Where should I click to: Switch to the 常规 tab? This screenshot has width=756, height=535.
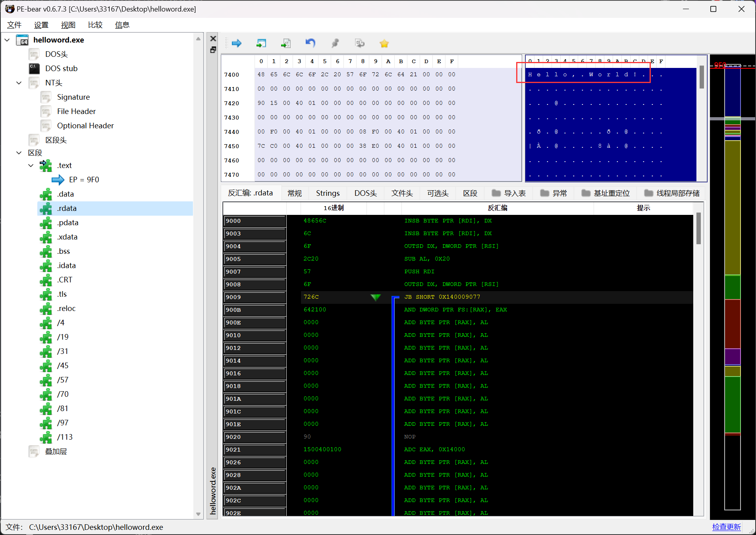tap(295, 193)
